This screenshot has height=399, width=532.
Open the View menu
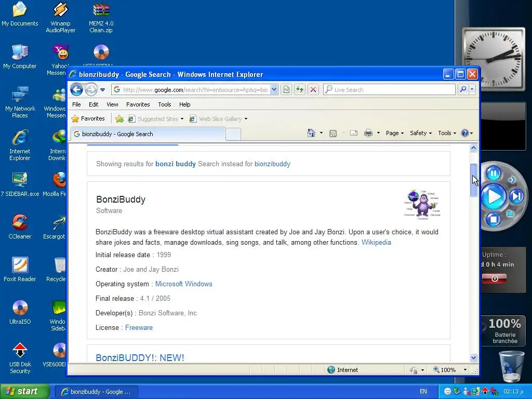112,104
